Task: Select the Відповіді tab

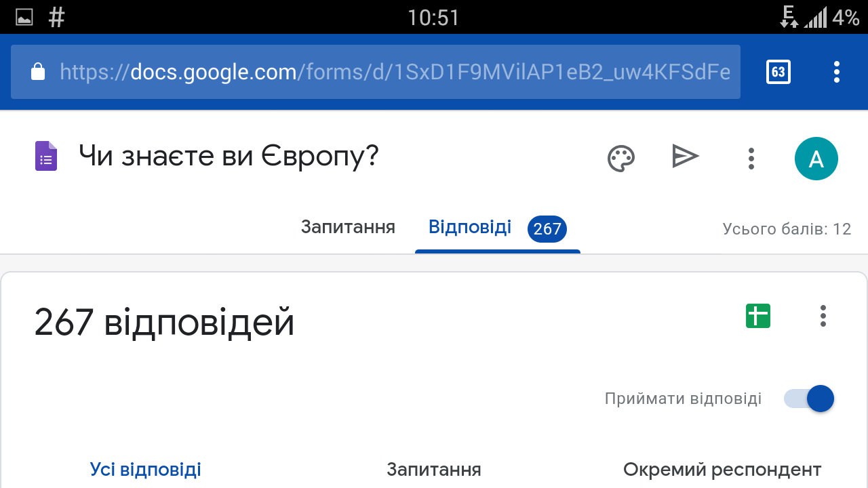Action: coord(470,227)
